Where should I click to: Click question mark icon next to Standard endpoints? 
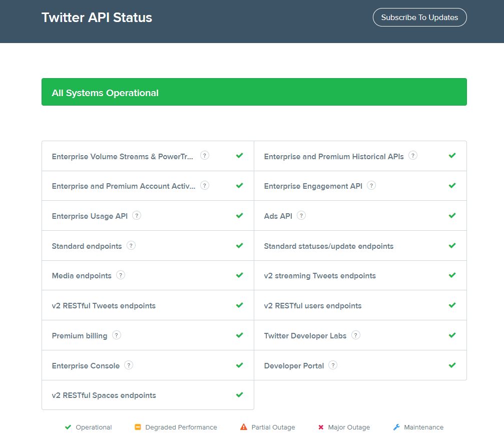pos(131,246)
